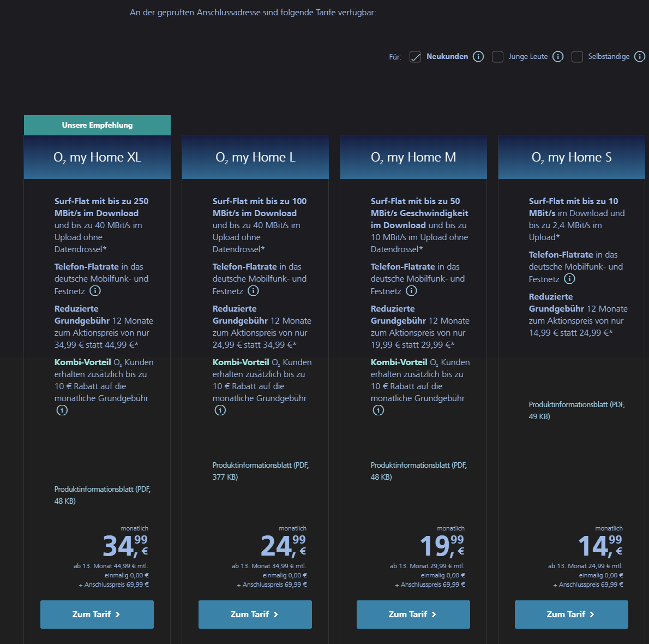Click 'ab 13. Monat 44,99 € mtl.' text
649x644 pixels.
(x=111, y=566)
